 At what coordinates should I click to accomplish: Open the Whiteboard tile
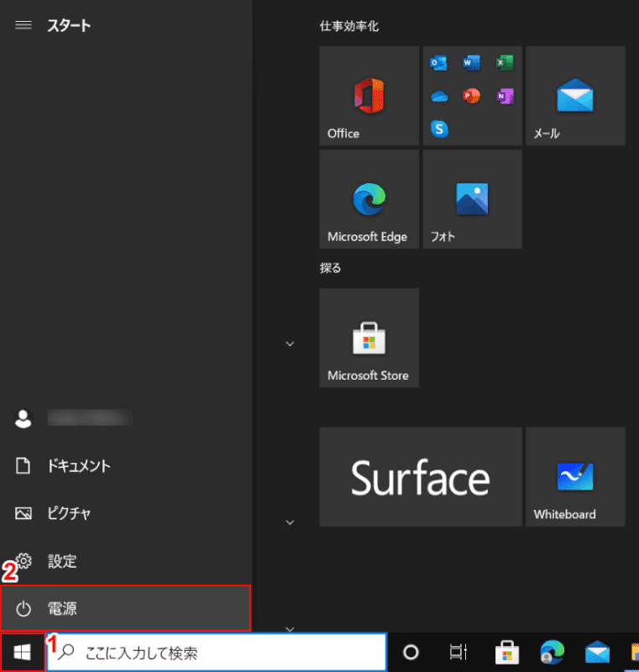point(575,476)
